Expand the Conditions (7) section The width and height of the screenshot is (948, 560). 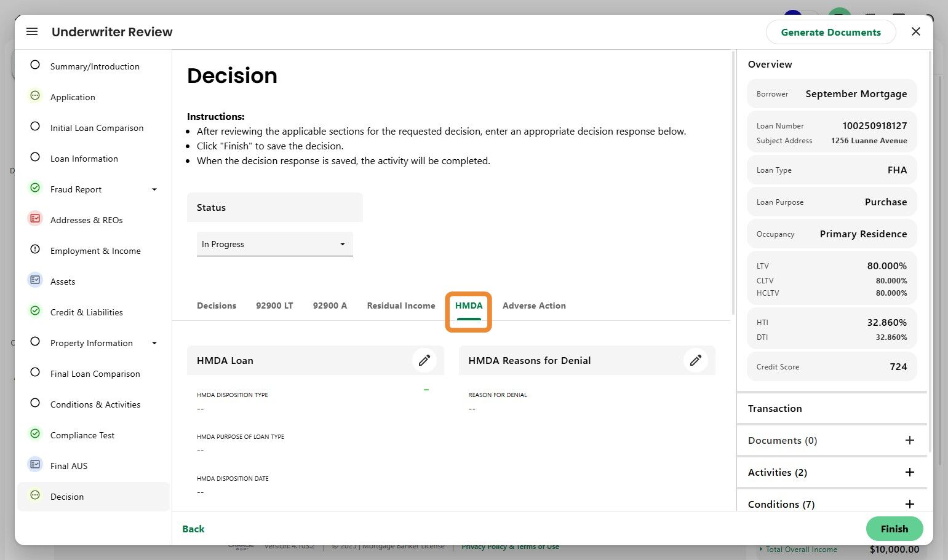tap(909, 504)
